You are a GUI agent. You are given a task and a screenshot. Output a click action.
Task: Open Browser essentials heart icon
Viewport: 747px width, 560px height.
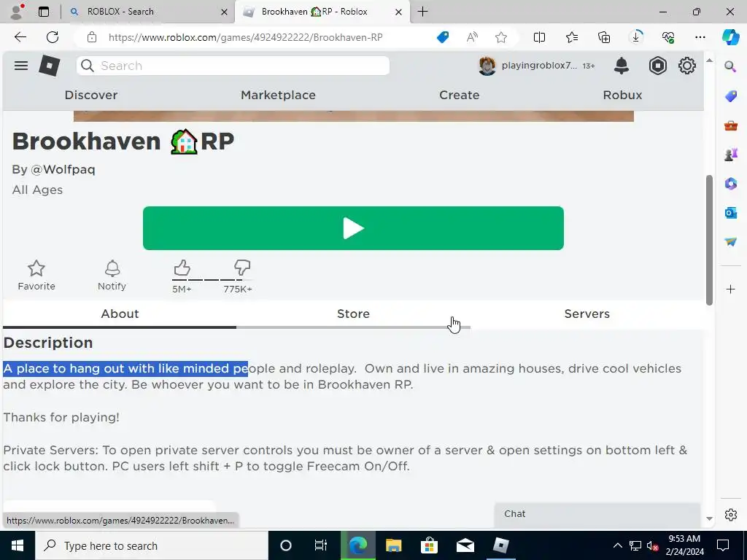coord(668,37)
